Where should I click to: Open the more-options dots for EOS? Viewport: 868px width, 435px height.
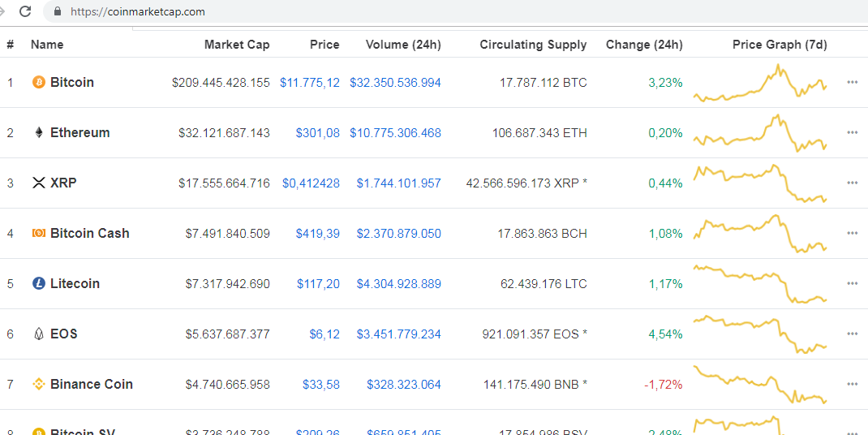click(852, 334)
